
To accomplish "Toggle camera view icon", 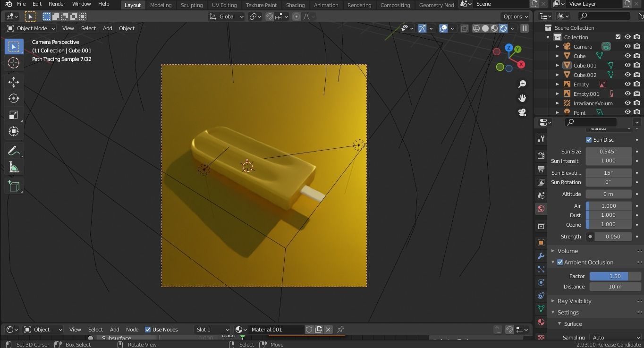I will (x=522, y=112).
